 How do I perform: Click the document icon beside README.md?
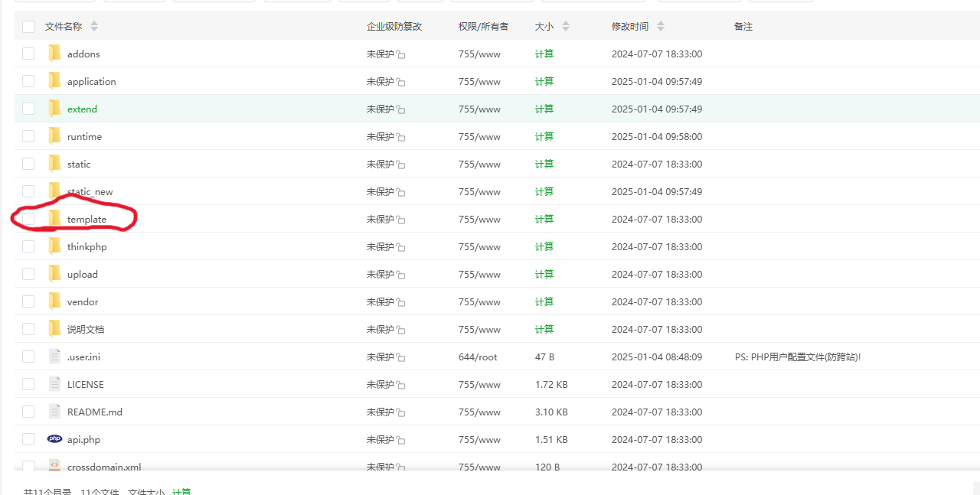click(54, 411)
